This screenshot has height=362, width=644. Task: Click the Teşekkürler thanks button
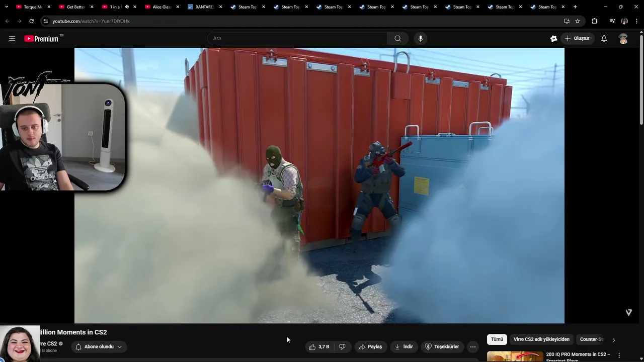(442, 346)
